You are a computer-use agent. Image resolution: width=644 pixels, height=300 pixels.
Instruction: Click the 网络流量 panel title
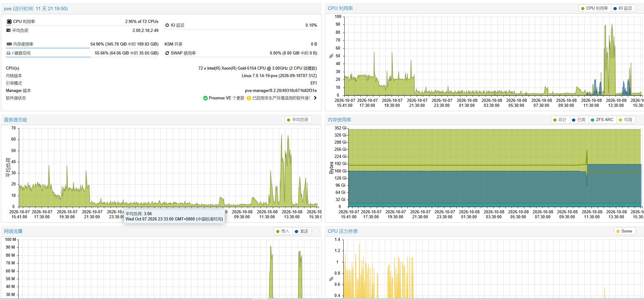tap(13, 231)
